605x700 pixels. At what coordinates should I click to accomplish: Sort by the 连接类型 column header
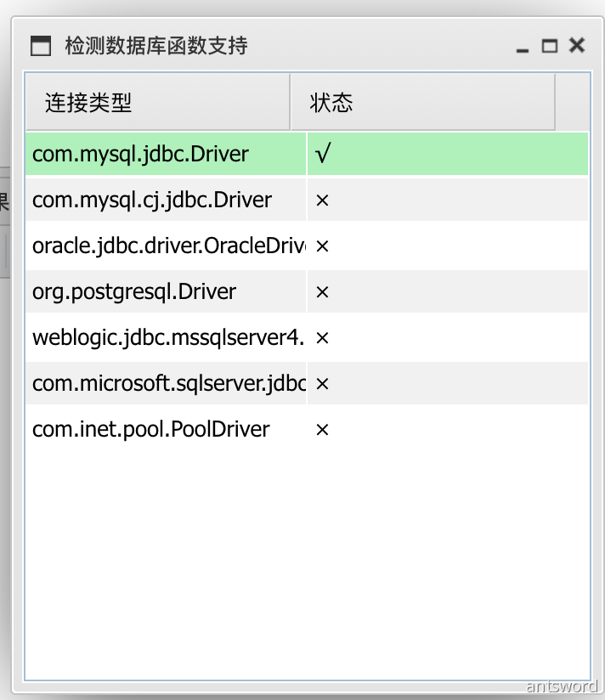pyautogui.click(x=157, y=103)
